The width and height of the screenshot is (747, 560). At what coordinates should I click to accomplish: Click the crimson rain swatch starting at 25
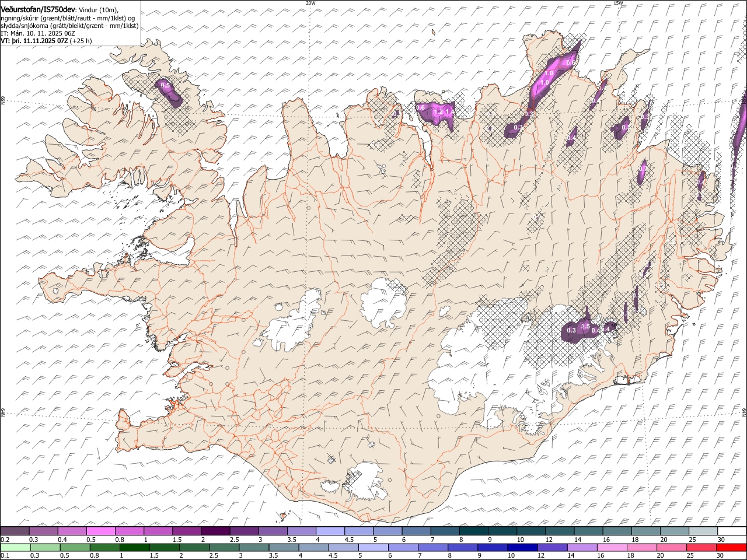701,548
